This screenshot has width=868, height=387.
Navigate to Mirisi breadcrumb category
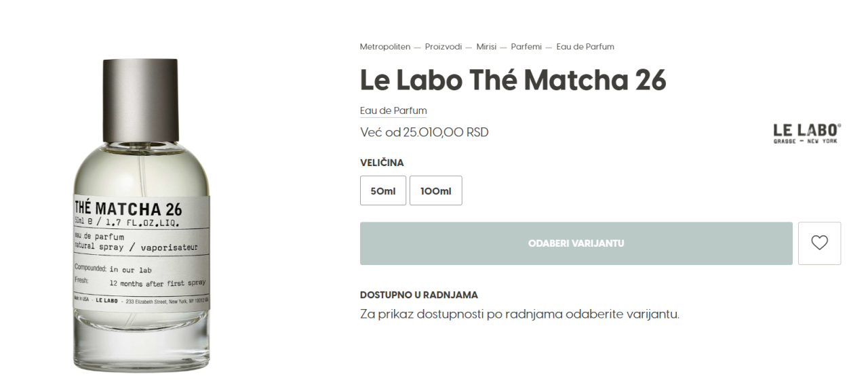pyautogui.click(x=486, y=47)
